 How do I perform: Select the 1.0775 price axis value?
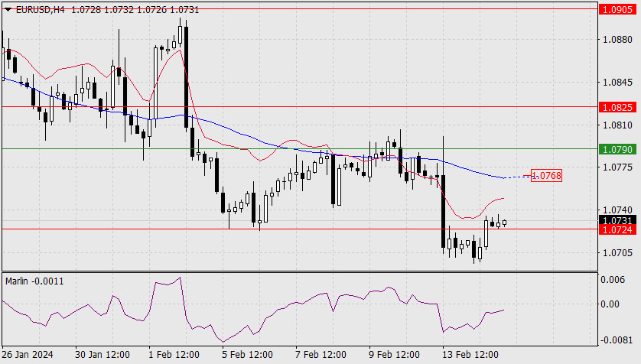(x=617, y=167)
